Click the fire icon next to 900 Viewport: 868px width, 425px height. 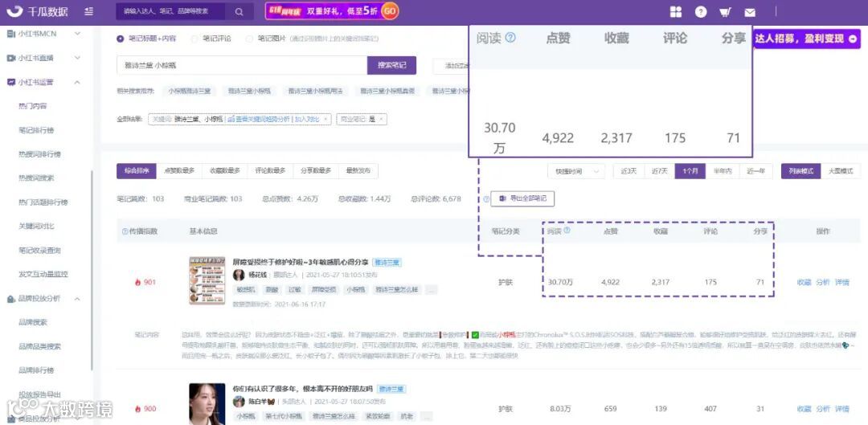138,409
